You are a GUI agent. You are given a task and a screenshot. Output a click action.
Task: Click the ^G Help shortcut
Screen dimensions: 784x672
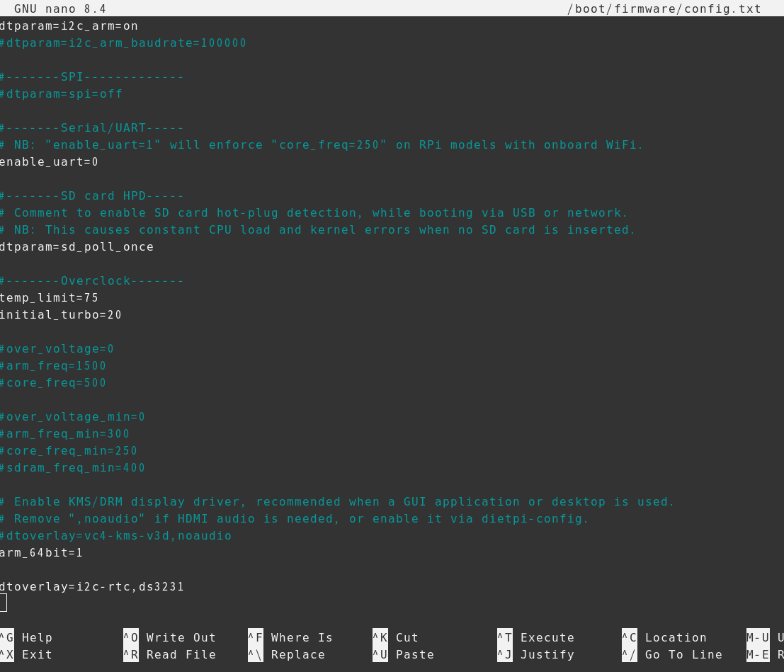pos(26,637)
